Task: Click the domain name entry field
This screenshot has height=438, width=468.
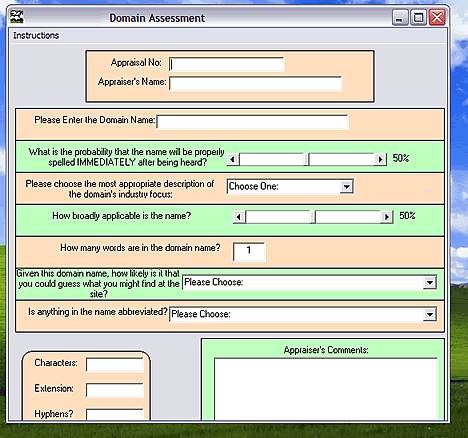Action: click(x=252, y=122)
